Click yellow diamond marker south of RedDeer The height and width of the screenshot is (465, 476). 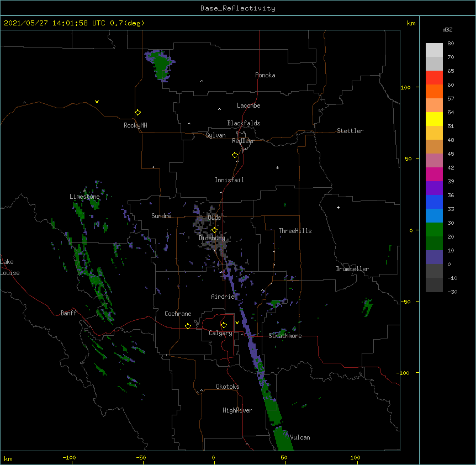(x=235, y=155)
